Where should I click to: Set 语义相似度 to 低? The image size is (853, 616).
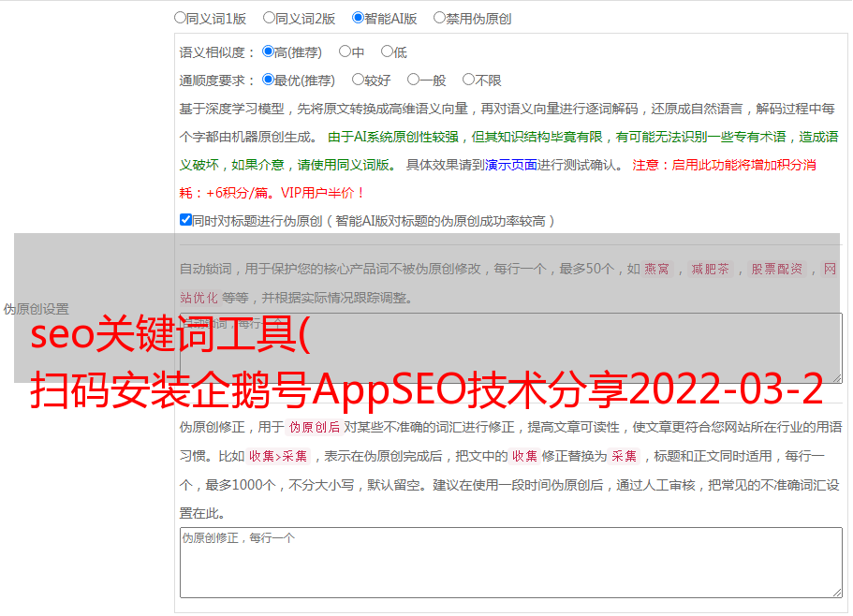(x=387, y=51)
